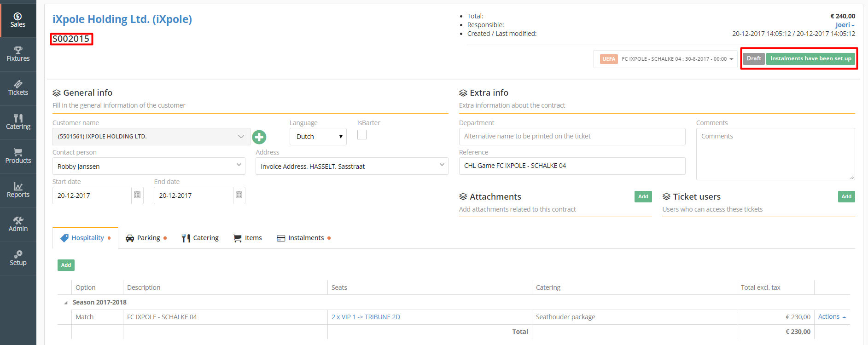Switch to the Instalments tab
Viewport: 868px width, 345px height.
point(304,238)
